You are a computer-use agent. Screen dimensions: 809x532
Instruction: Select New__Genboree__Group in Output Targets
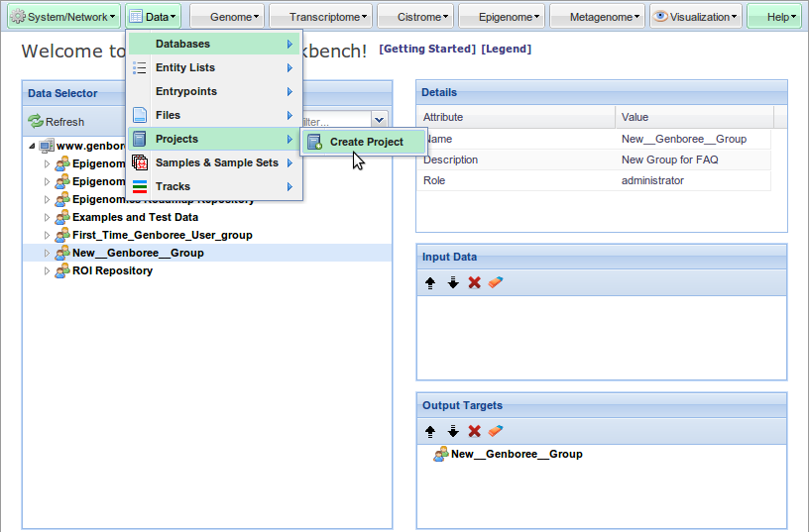tap(516, 455)
